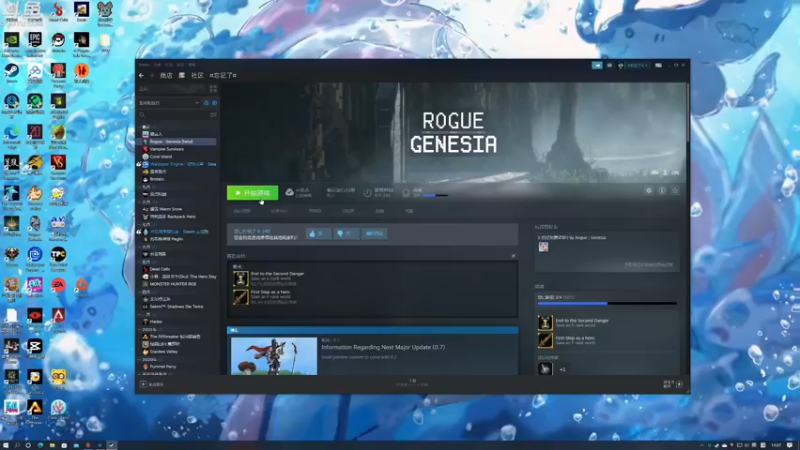Click the friend avatar under friends who play

[543, 247]
